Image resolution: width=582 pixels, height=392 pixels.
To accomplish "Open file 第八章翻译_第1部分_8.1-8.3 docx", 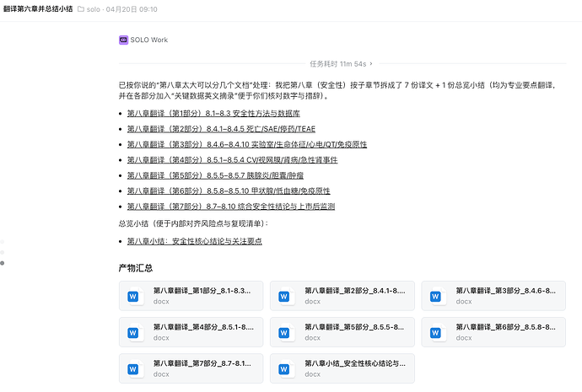I will click(191, 296).
